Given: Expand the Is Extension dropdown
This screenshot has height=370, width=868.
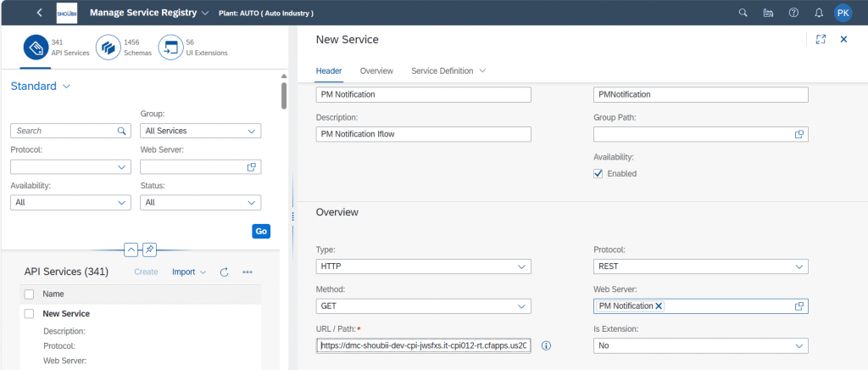Looking at the screenshot, I should tap(701, 345).
